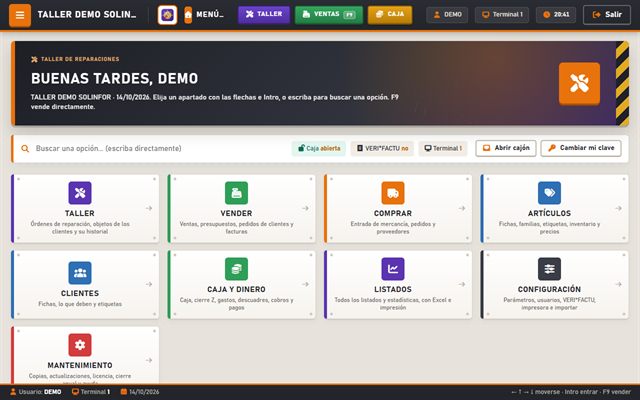Click the TALLER DEMO SOLIN... header title
This screenshot has width=640, height=400.
87,15
